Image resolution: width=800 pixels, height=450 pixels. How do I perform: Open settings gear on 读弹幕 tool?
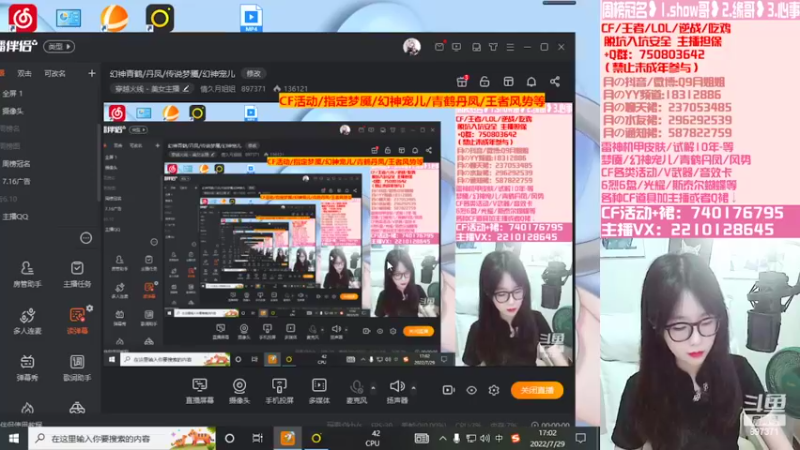pos(90,308)
